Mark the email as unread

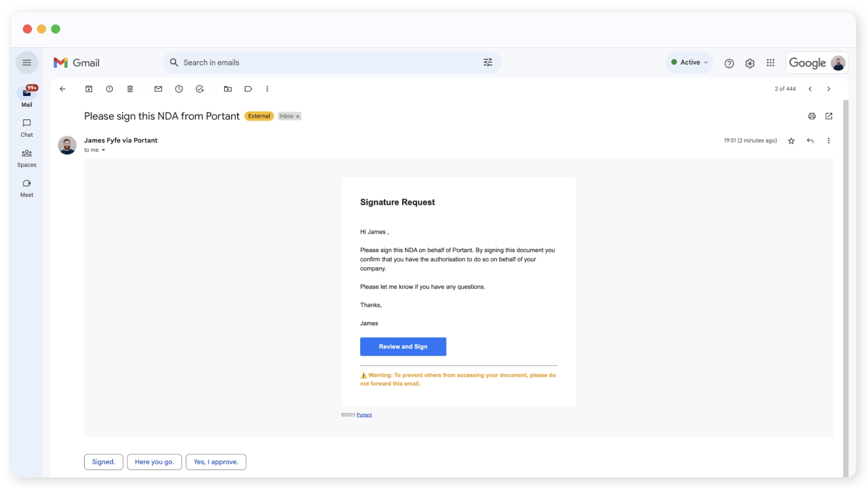tap(158, 89)
